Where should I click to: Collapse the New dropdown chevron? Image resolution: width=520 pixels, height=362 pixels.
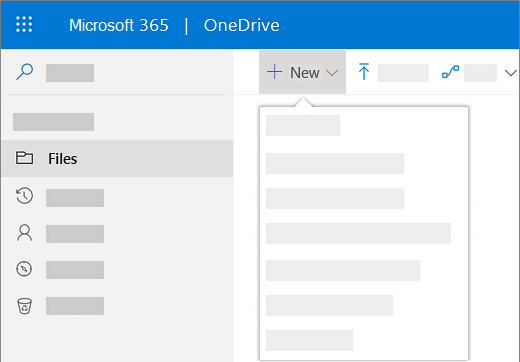point(332,73)
